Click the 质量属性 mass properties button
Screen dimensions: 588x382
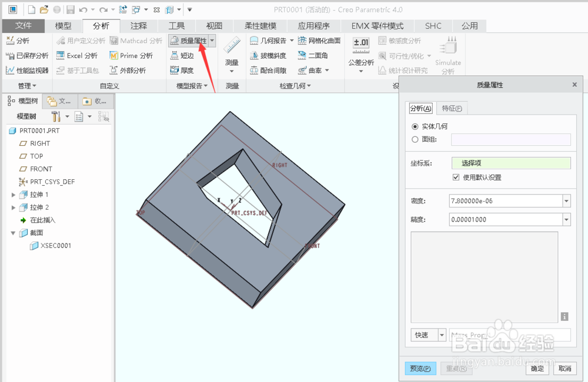pos(188,41)
